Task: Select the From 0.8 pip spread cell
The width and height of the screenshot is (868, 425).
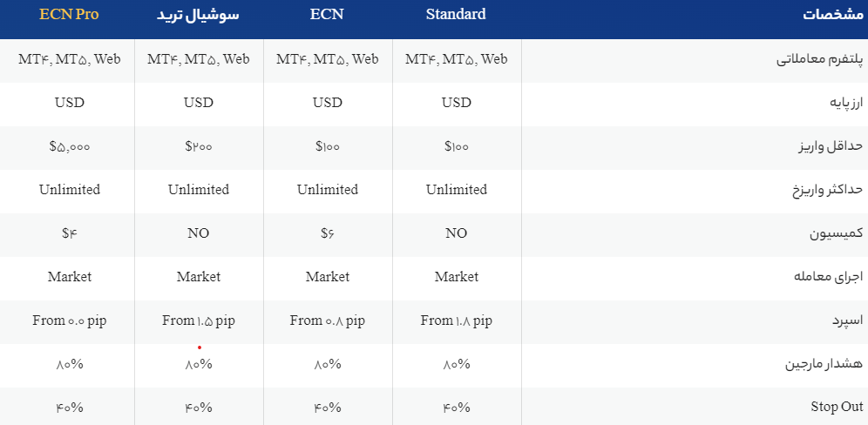Action: point(328,320)
